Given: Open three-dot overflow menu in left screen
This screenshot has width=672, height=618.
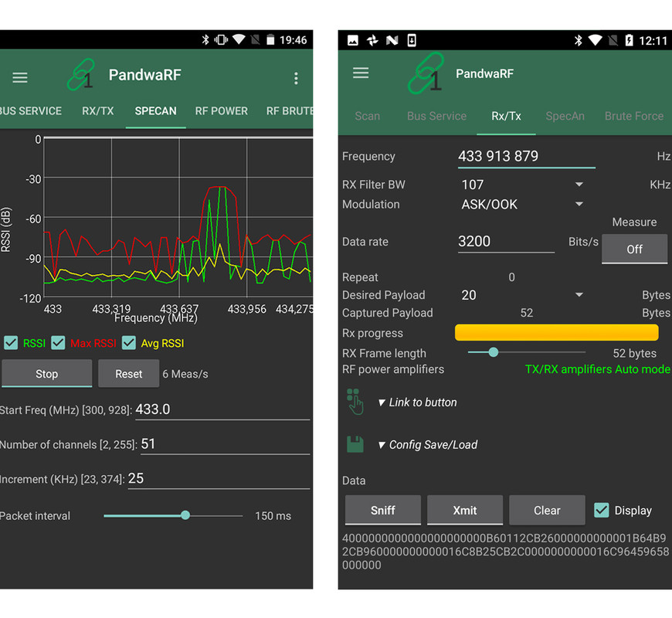Looking at the screenshot, I should [x=296, y=78].
